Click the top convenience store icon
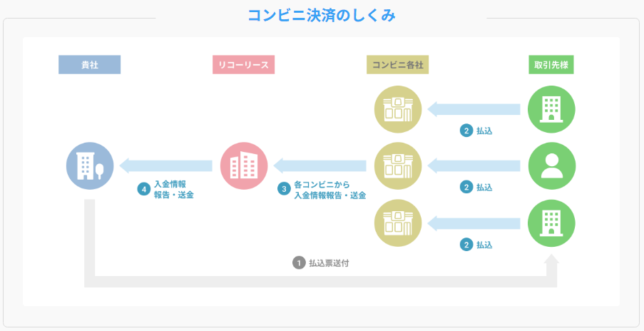Screen dimensions: 644x331 click(398, 109)
